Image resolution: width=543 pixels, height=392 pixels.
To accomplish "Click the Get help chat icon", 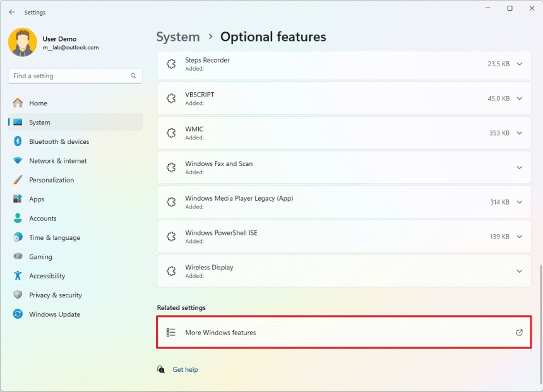I will (x=161, y=369).
